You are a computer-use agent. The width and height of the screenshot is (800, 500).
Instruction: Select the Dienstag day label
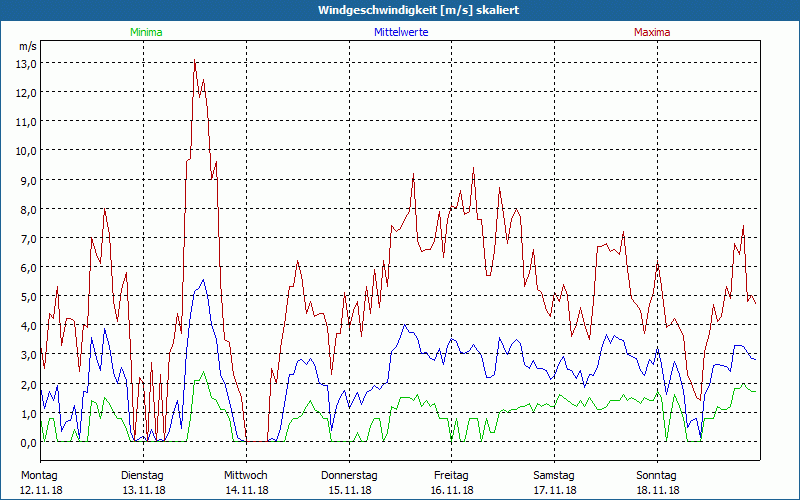[x=142, y=475]
